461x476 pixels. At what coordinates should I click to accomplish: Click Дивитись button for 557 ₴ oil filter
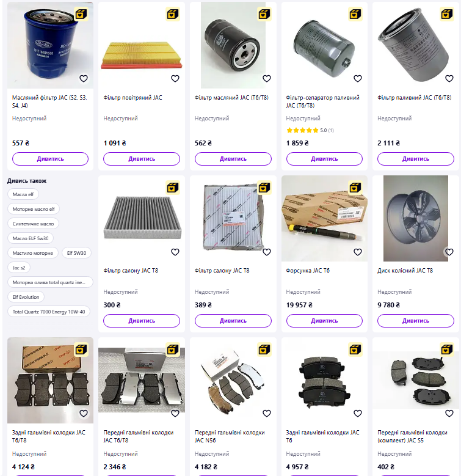pyautogui.click(x=50, y=159)
